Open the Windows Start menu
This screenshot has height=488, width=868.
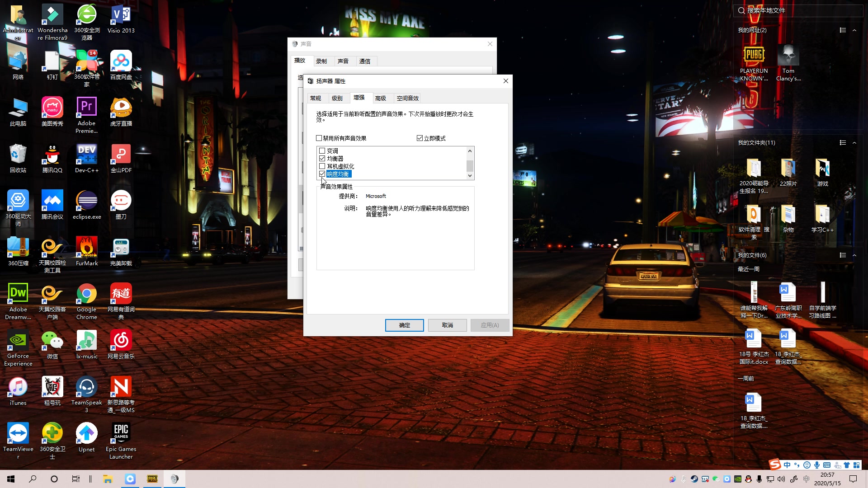[11, 479]
